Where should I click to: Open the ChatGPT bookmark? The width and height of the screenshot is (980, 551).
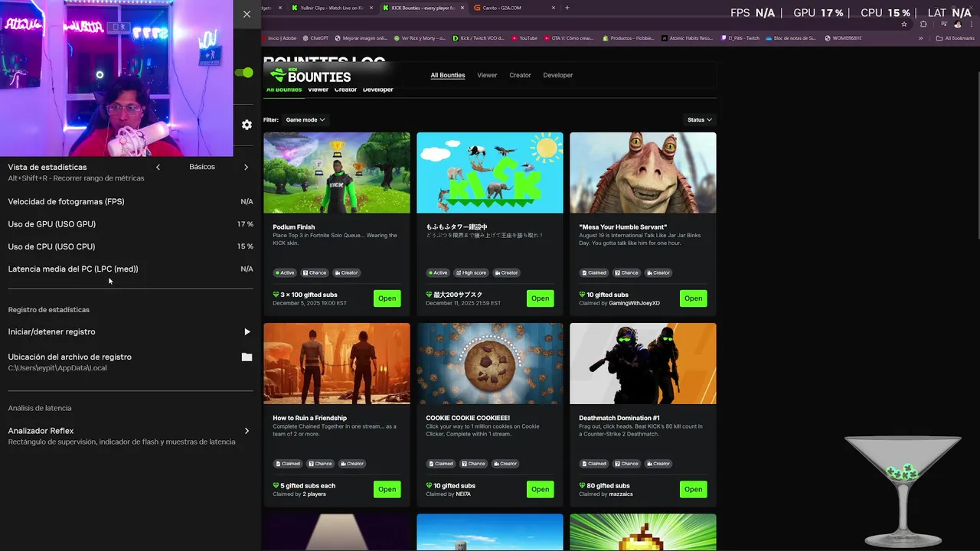[x=315, y=38]
